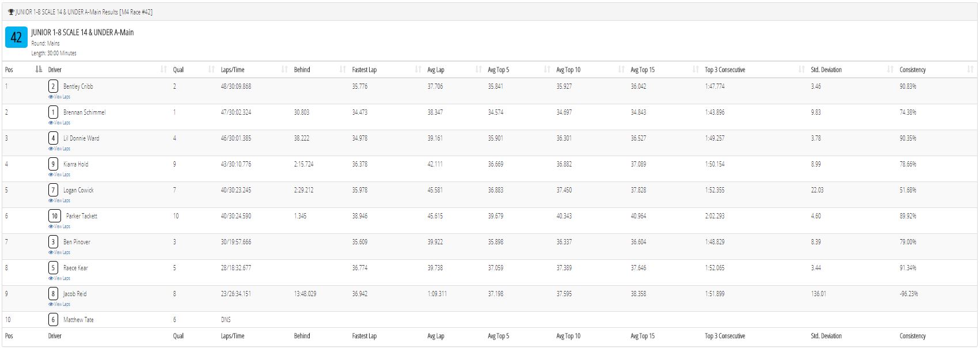The height and width of the screenshot is (348, 980).
Task: View laps for Logan Cowick
Action: pos(59,201)
